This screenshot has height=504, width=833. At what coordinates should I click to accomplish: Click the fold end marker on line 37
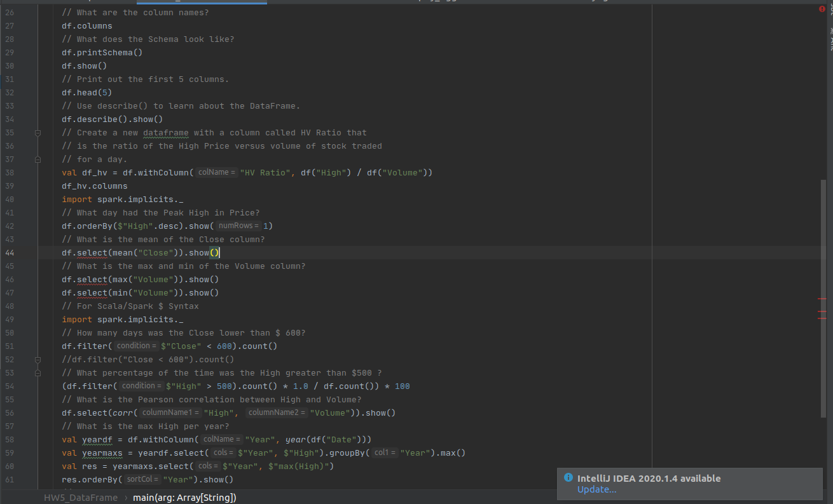[x=38, y=160]
